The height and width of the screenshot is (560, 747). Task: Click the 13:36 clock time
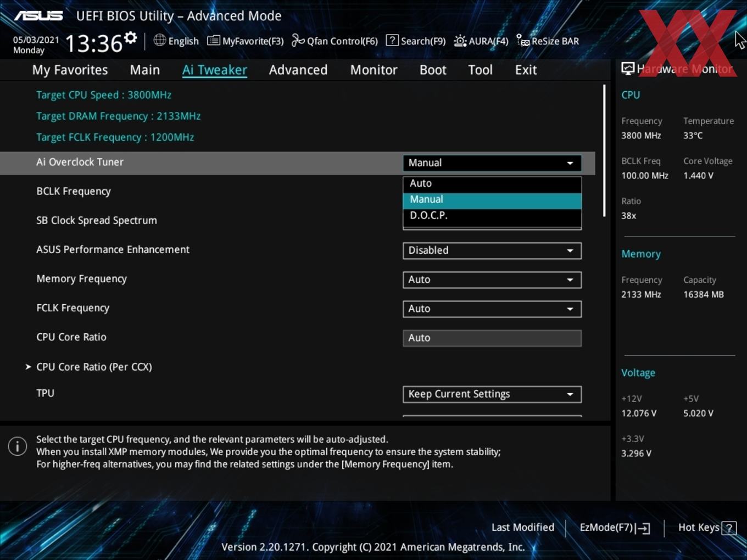(x=94, y=43)
